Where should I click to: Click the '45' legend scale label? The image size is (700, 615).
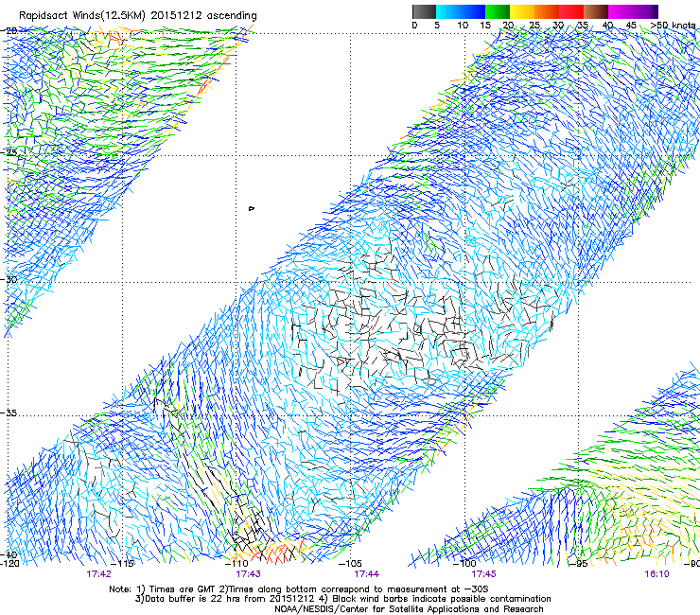point(631,26)
